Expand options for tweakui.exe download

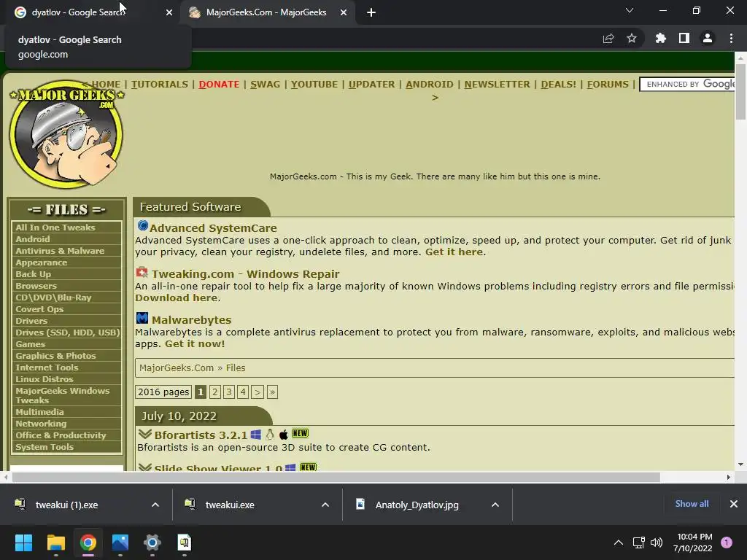(325, 505)
